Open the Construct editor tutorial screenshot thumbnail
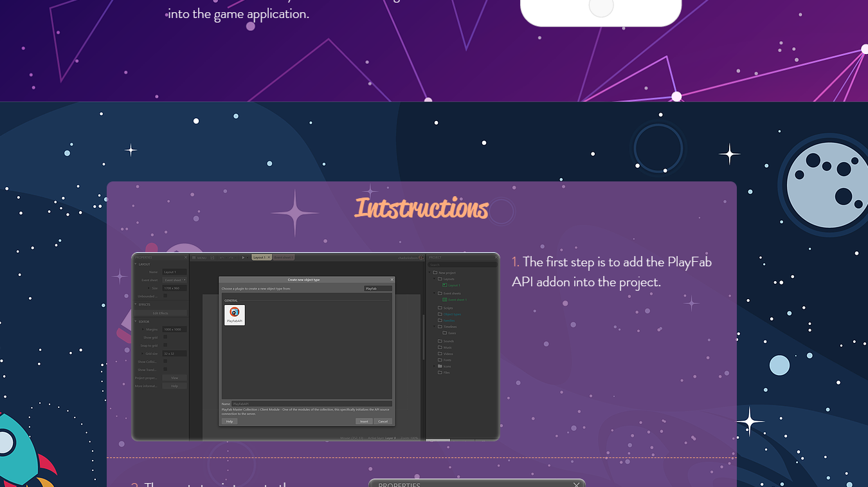 pyautogui.click(x=315, y=347)
